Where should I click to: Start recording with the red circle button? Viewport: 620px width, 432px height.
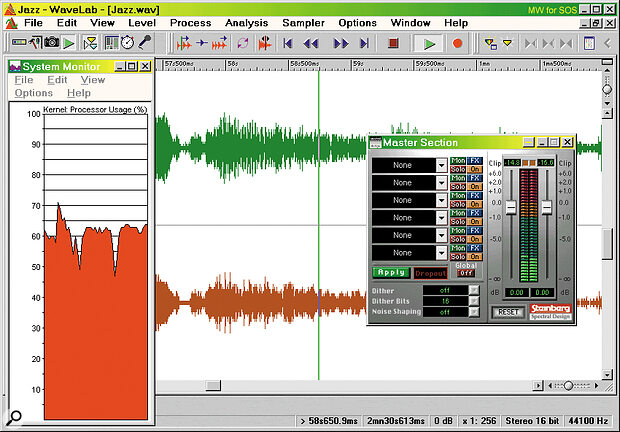[x=457, y=43]
